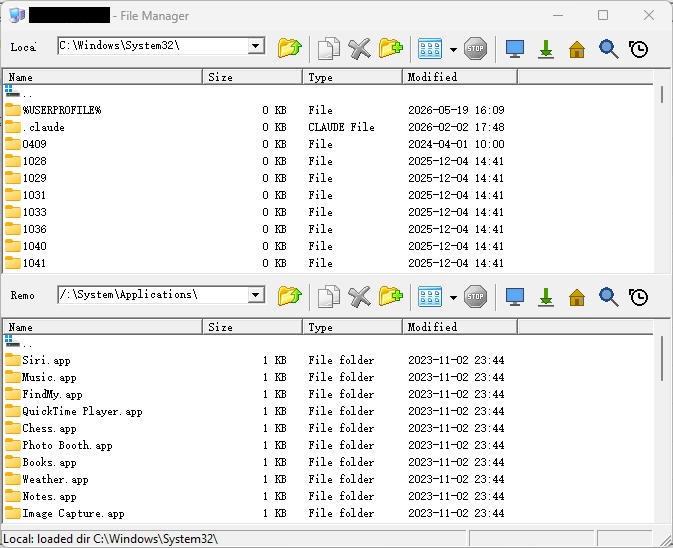Click monitor desktop icon in Local toolbar

(515, 48)
